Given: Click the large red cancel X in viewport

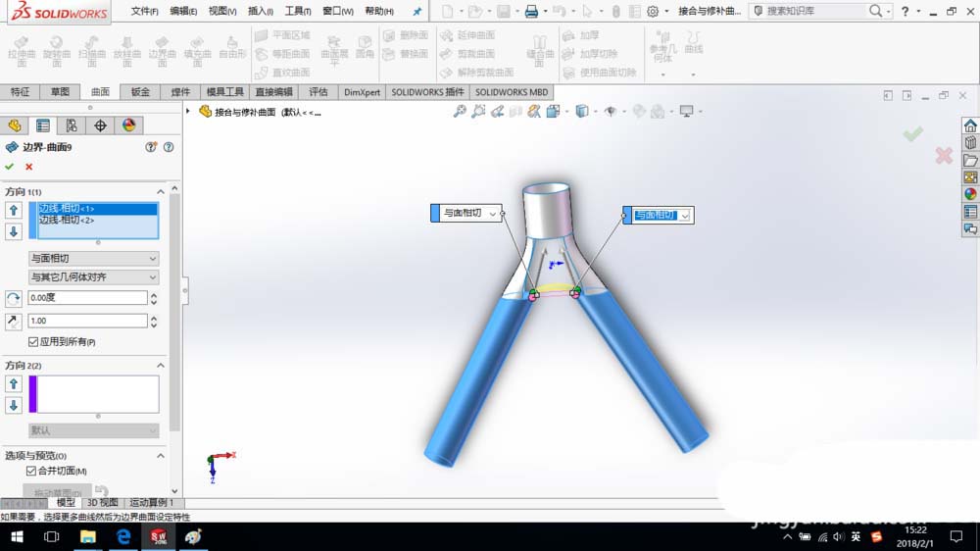Looking at the screenshot, I should (944, 155).
